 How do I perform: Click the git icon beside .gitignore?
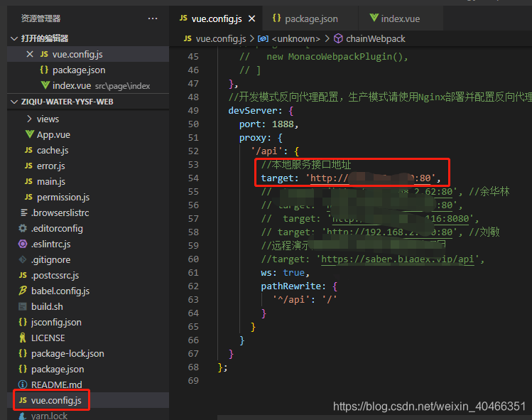(x=23, y=259)
